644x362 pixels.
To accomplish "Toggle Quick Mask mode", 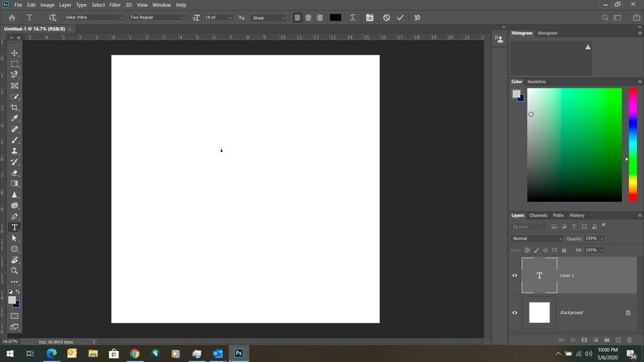I will click(14, 316).
